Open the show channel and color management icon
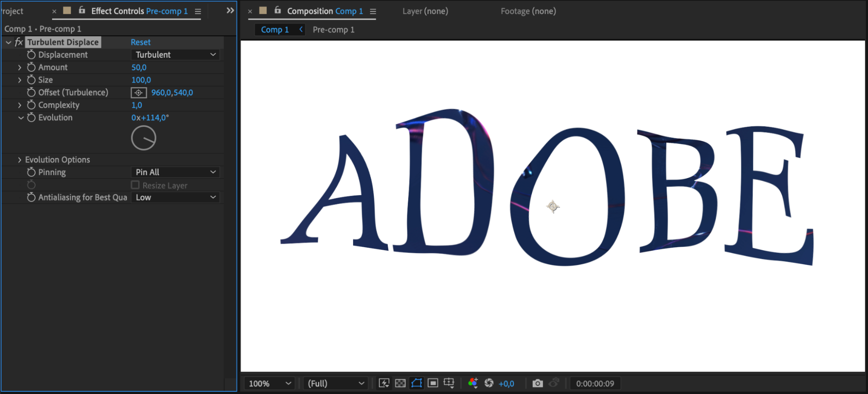868x394 pixels. click(473, 383)
